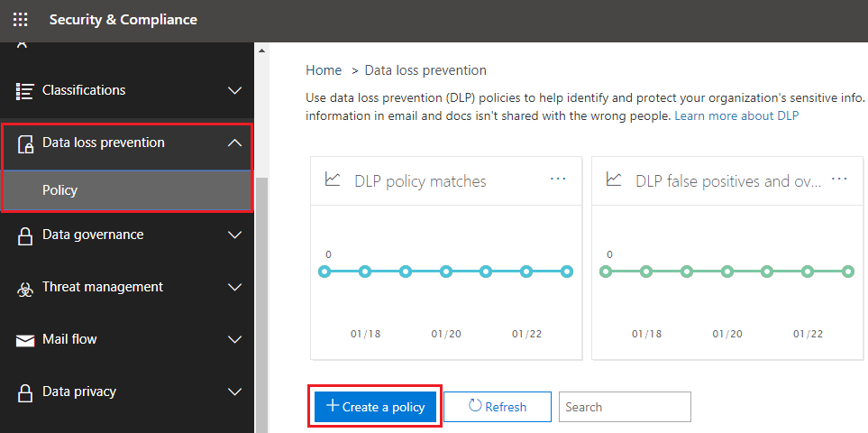Click the Mail flow envelope icon
Viewport: 868px width, 433px height.
(x=25, y=340)
